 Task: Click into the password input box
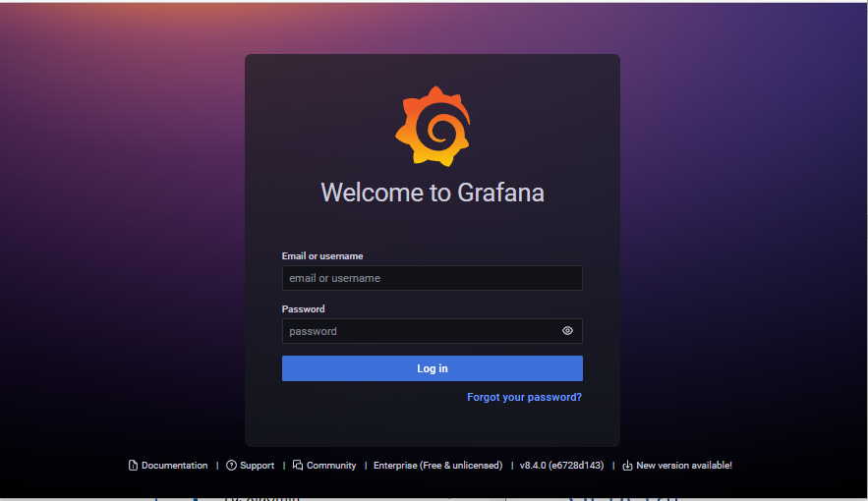tap(418, 331)
